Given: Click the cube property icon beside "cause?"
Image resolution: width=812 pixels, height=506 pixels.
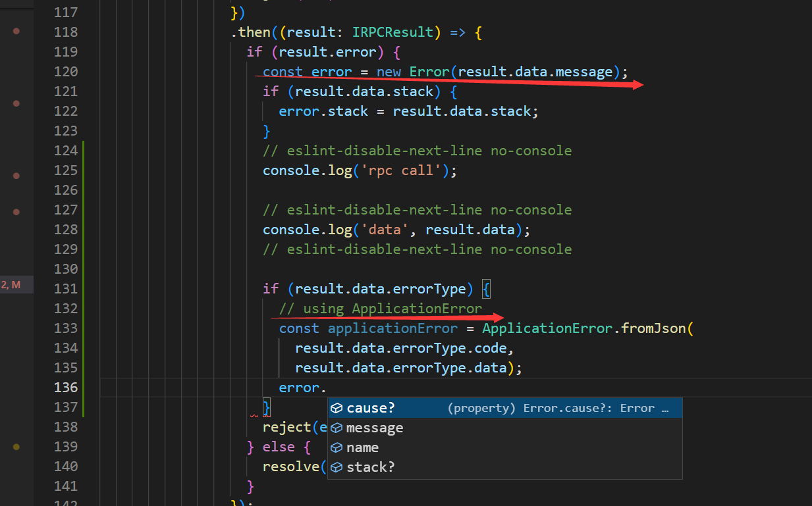Looking at the screenshot, I should (x=338, y=407).
